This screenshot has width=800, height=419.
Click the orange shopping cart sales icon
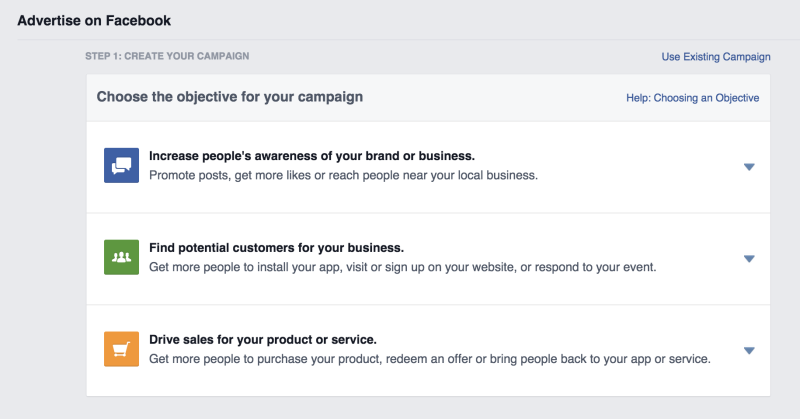121,349
